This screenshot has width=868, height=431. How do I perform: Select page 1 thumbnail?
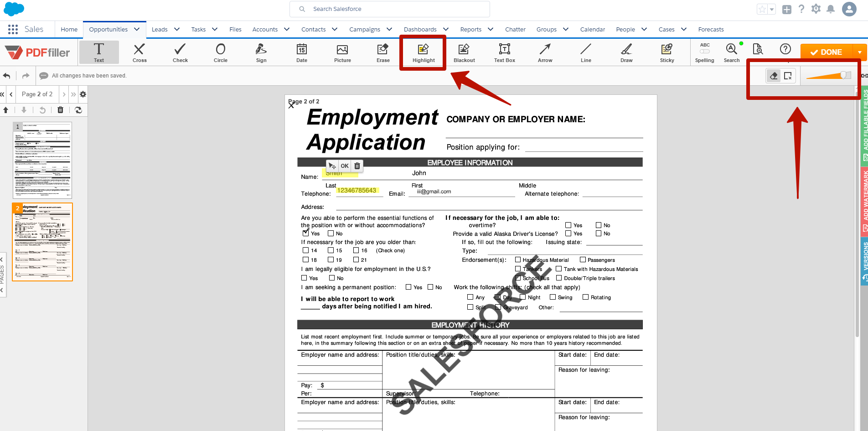(x=42, y=160)
